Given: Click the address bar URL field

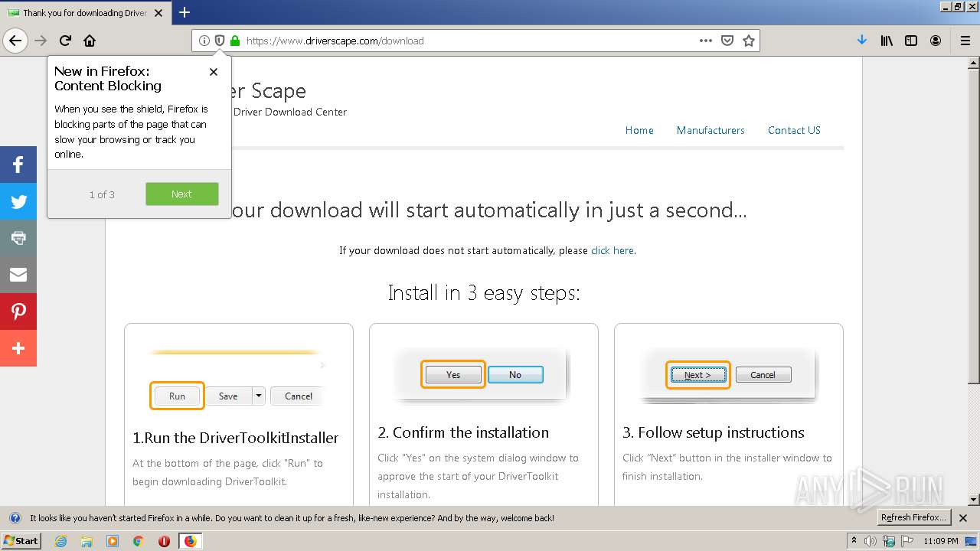Looking at the screenshot, I should (467, 41).
